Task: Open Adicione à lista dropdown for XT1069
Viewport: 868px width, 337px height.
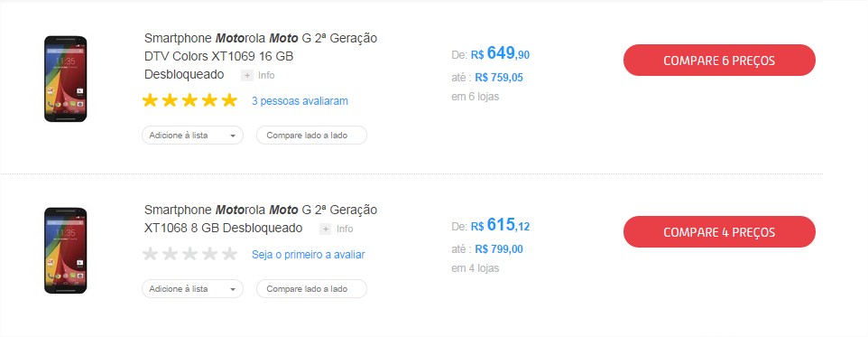Action: point(193,136)
